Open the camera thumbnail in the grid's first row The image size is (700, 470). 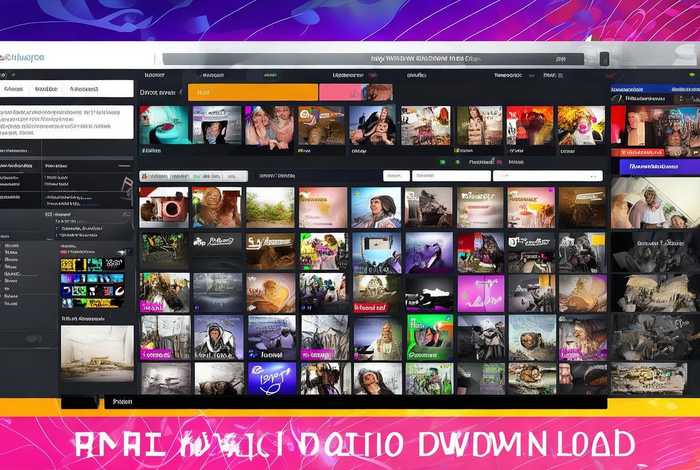pyautogui.click(x=164, y=207)
